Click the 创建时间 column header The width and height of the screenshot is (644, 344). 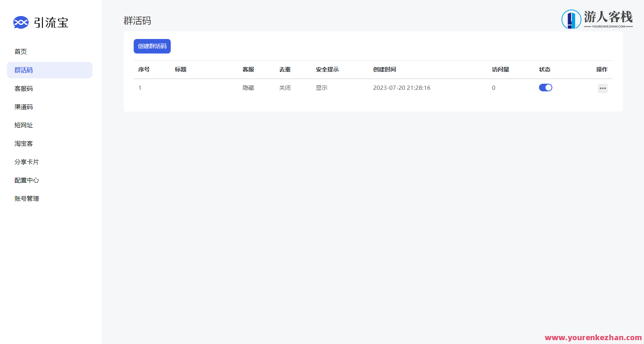pos(385,70)
